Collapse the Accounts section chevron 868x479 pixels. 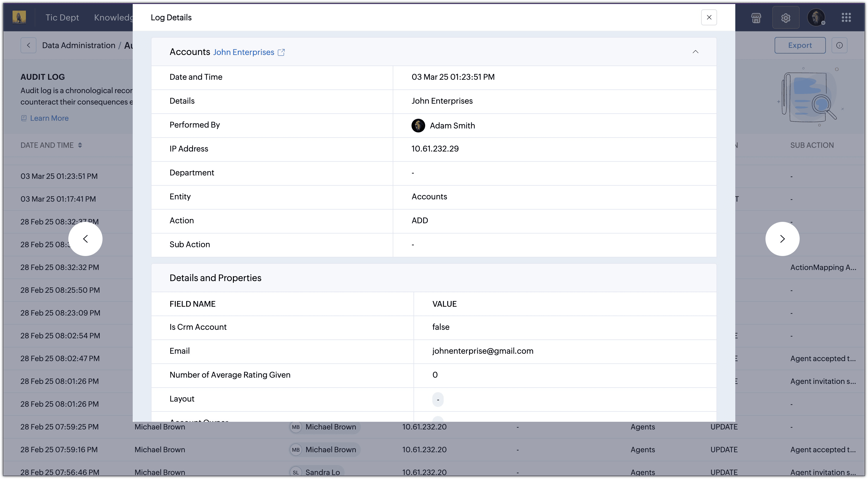click(695, 52)
